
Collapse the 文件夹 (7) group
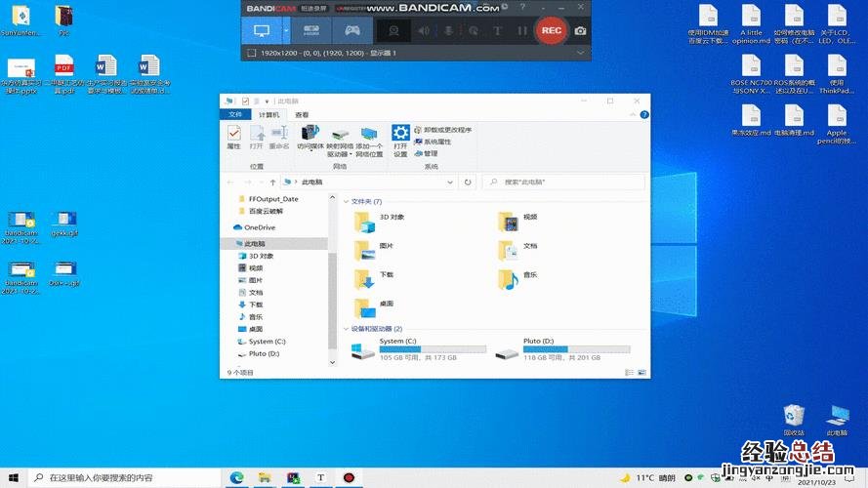tap(346, 201)
